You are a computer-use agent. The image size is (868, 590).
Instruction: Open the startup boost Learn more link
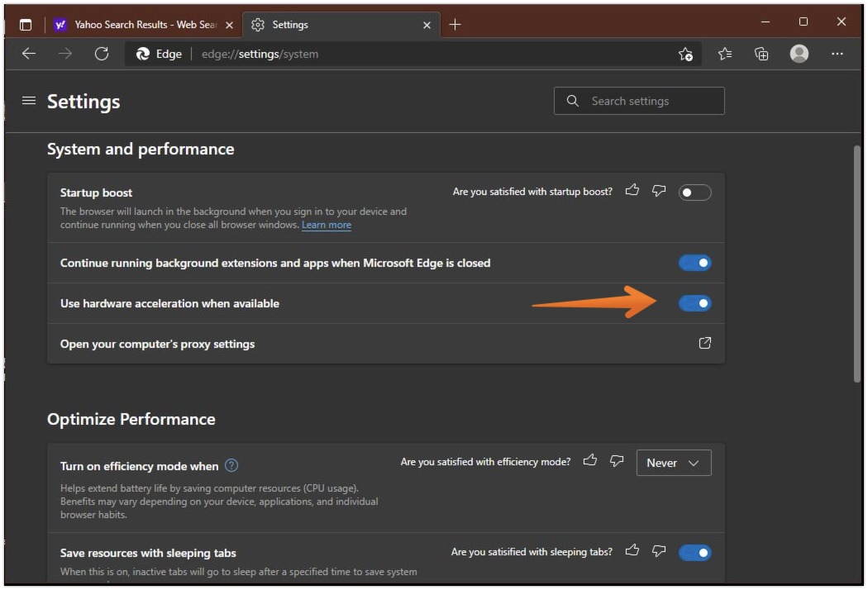click(326, 225)
